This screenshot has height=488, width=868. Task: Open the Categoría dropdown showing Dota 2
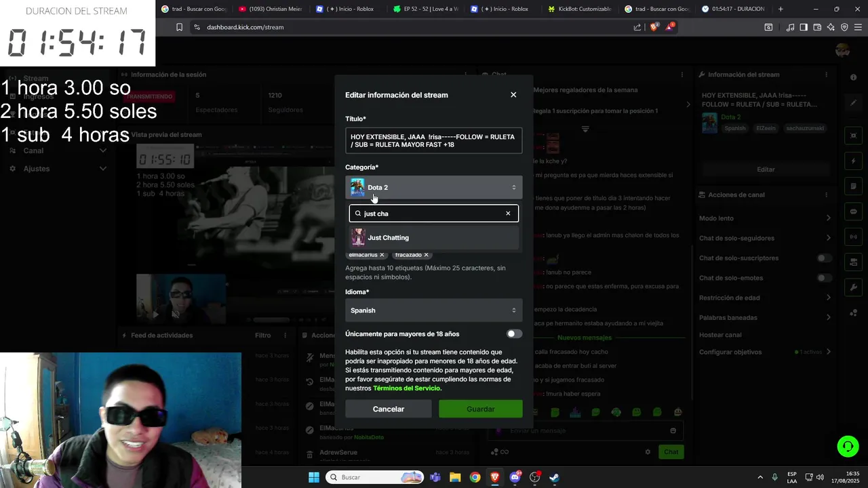click(433, 188)
